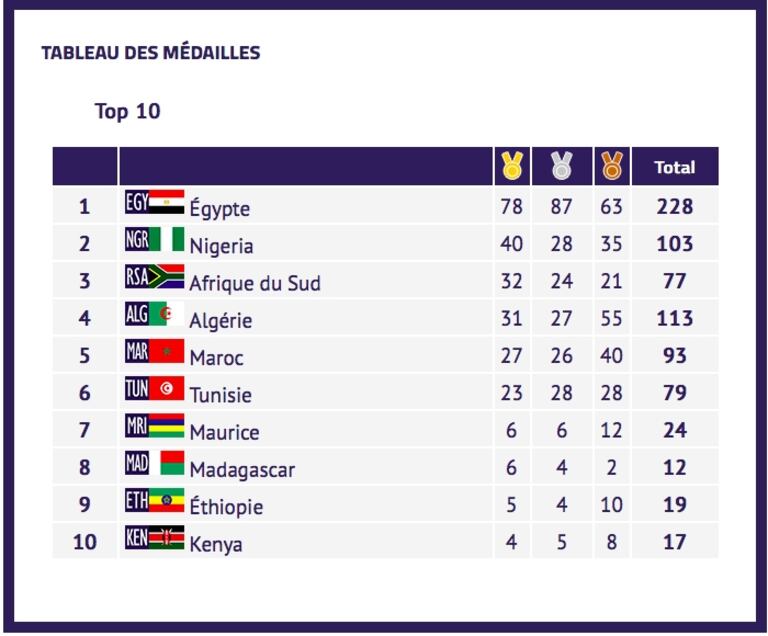Select the Madagascar country name
768x636 pixels.
click(242, 469)
